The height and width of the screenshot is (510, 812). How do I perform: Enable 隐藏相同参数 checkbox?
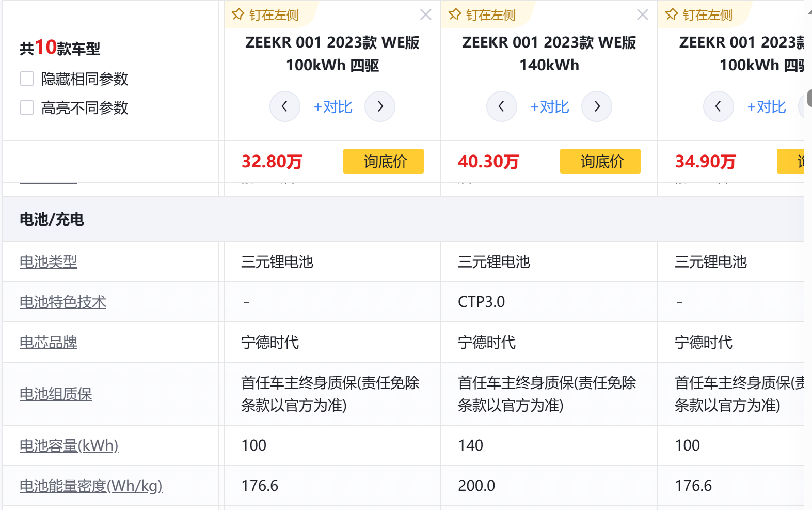click(x=27, y=79)
